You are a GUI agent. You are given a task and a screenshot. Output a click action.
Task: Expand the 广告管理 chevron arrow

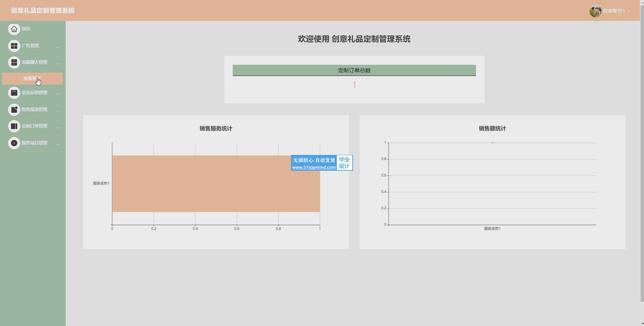pos(58,47)
